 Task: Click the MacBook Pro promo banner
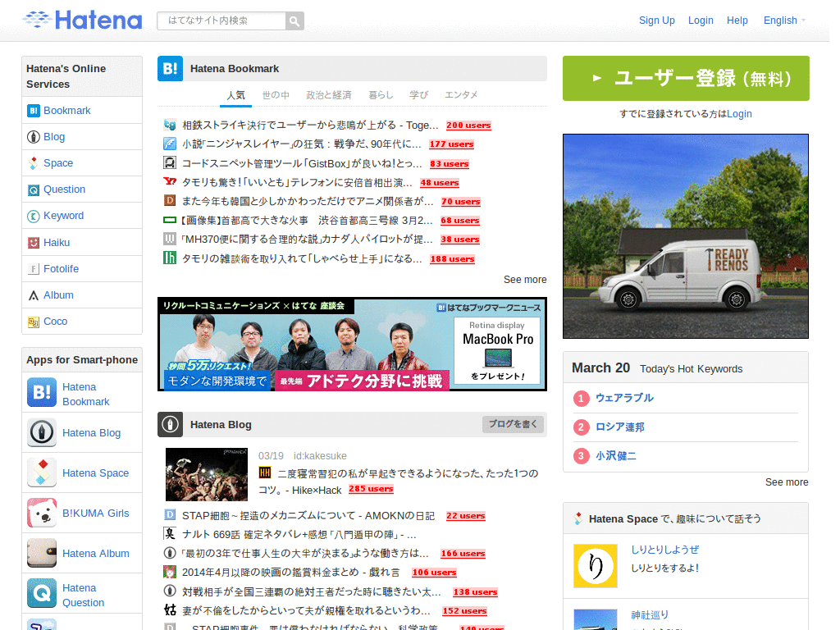point(352,344)
